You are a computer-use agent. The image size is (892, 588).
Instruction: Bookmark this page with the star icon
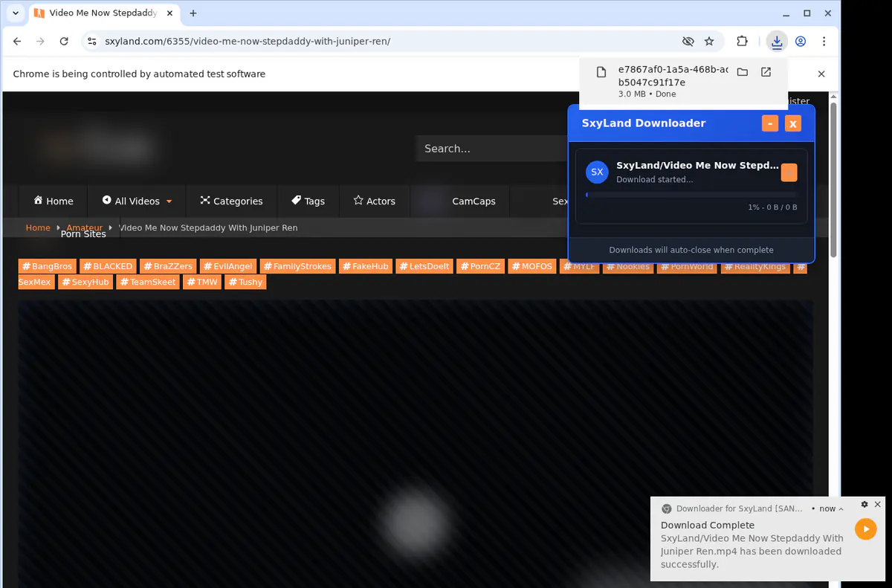709,42
